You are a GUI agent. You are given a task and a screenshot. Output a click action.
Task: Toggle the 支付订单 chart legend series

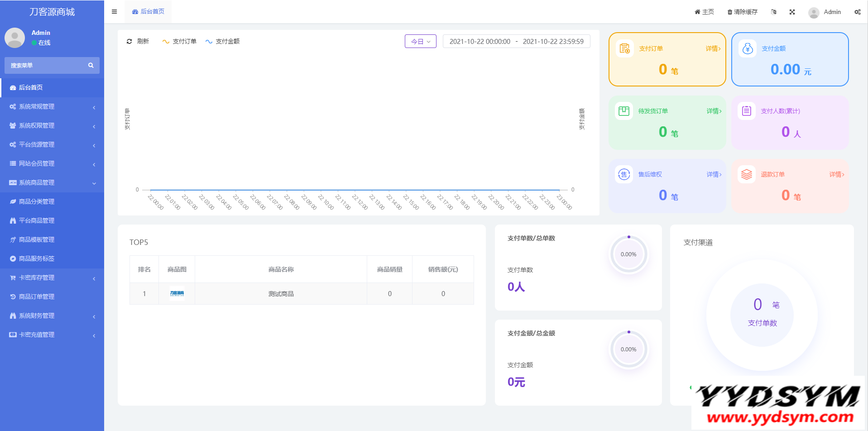click(179, 42)
